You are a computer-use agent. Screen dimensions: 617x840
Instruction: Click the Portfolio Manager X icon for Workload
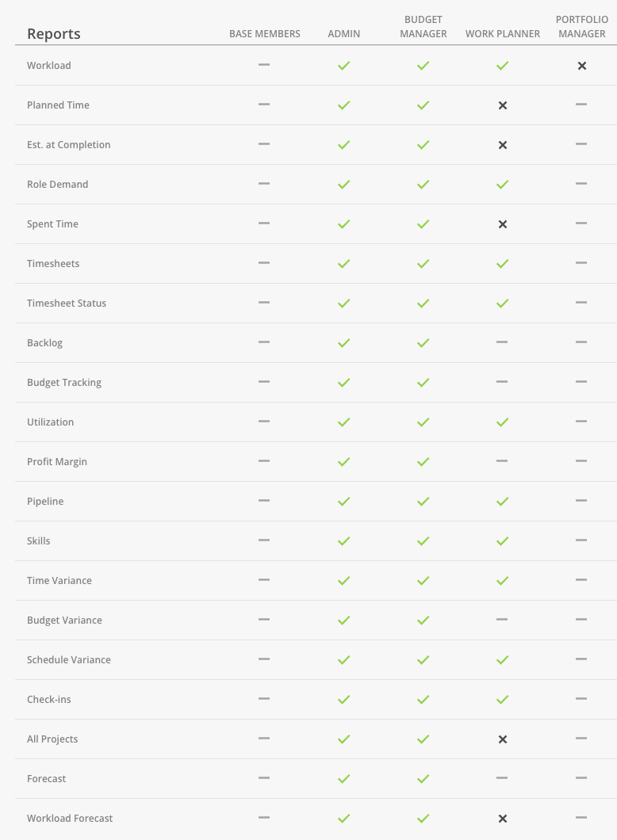[x=581, y=65]
